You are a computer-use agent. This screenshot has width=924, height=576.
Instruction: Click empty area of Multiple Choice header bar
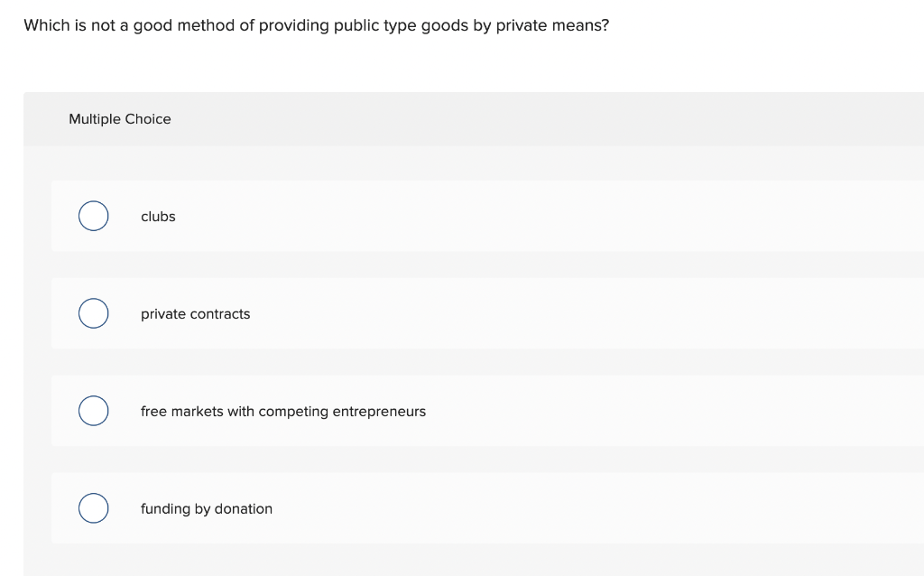click(x=541, y=119)
